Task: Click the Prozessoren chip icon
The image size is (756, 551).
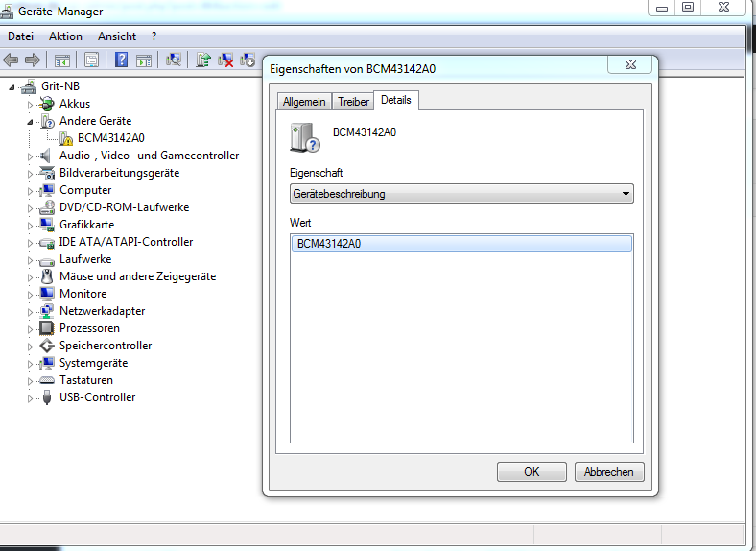Action: [47, 328]
